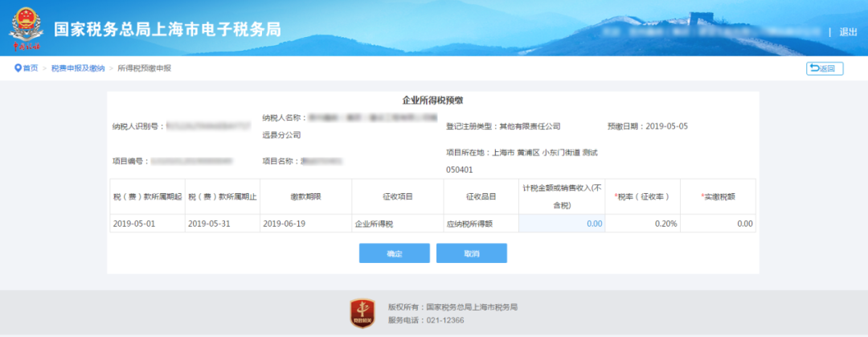The width and height of the screenshot is (868, 337).
Task: Click the 2019-05-01 start date cell
Action: 148,224
